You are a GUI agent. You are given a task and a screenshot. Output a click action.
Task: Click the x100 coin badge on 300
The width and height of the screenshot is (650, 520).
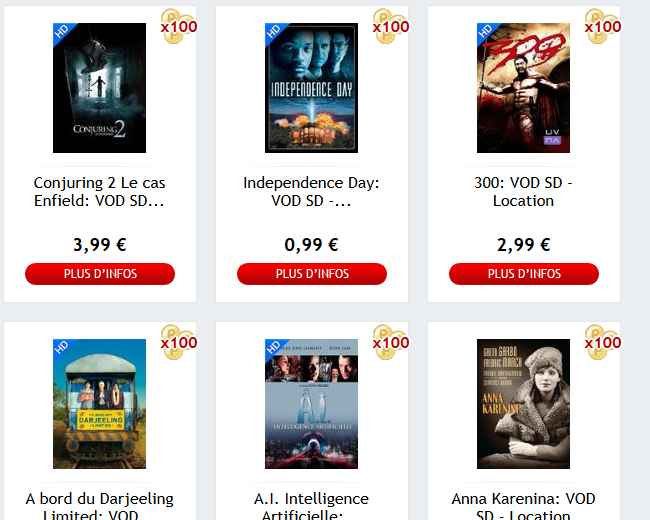coord(602,27)
